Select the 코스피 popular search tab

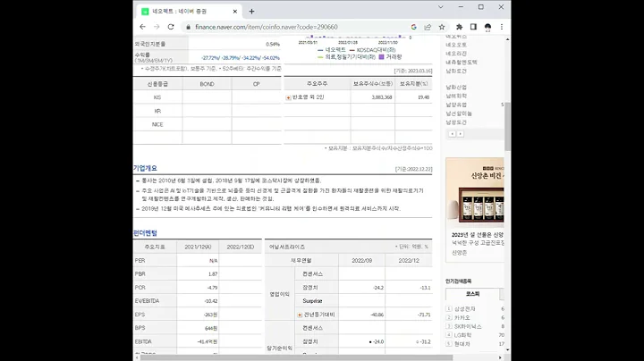click(x=472, y=294)
